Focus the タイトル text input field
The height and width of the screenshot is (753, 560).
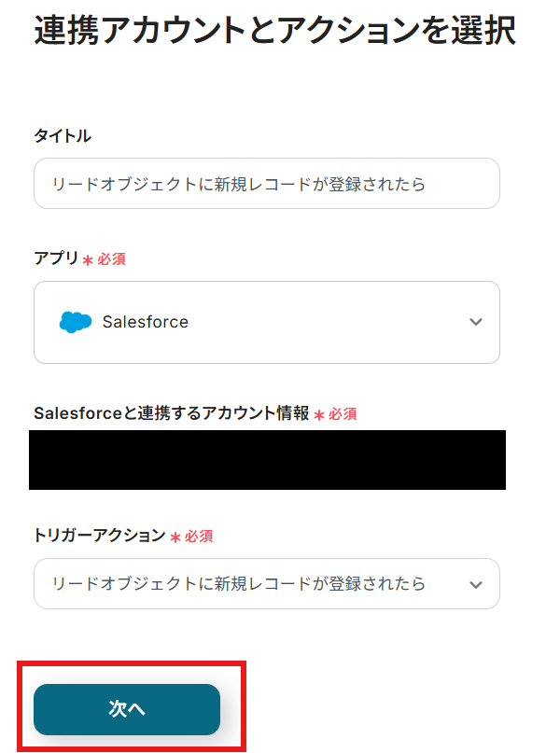pyautogui.click(x=266, y=184)
